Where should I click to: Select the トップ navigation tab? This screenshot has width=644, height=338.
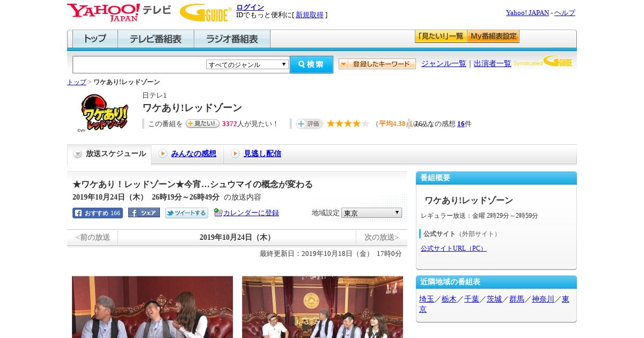click(x=95, y=39)
